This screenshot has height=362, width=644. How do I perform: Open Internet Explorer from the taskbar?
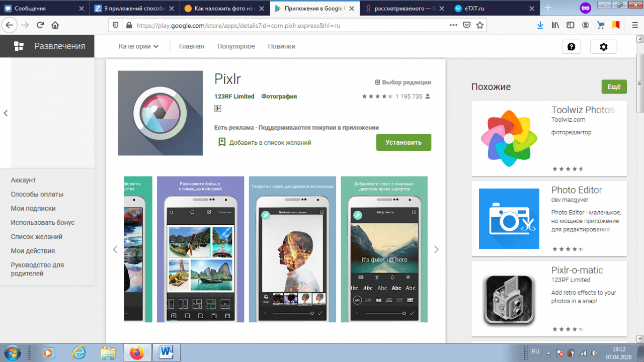tap(79, 352)
